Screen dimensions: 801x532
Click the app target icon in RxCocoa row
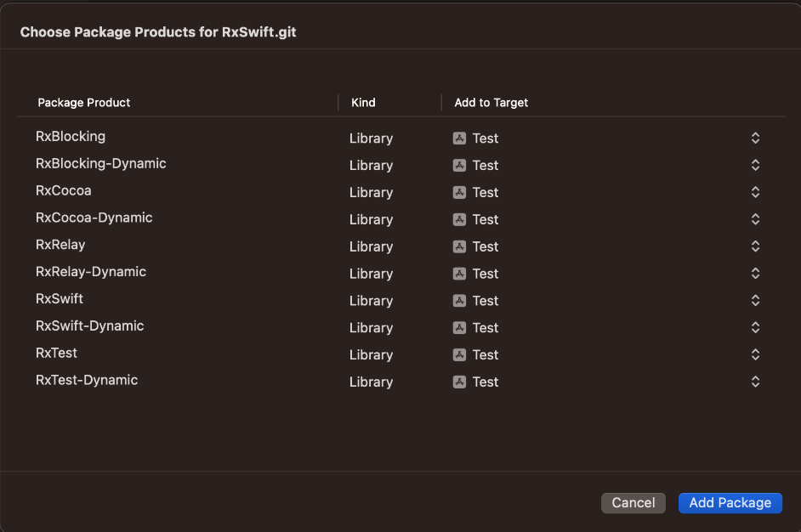[x=459, y=192]
